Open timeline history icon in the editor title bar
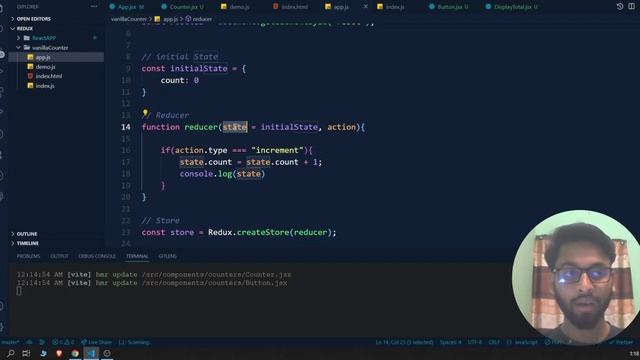Screen dimensions: 640x360 click(620, 7)
